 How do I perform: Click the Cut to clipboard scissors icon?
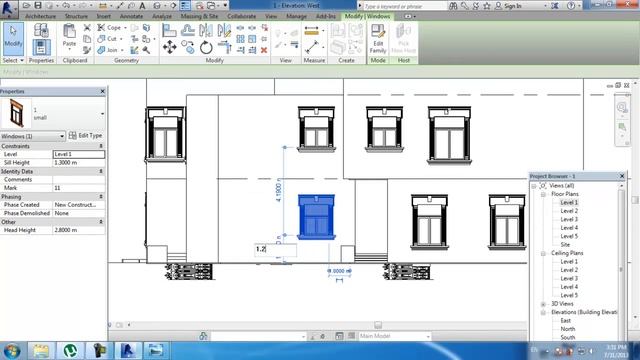(87, 28)
